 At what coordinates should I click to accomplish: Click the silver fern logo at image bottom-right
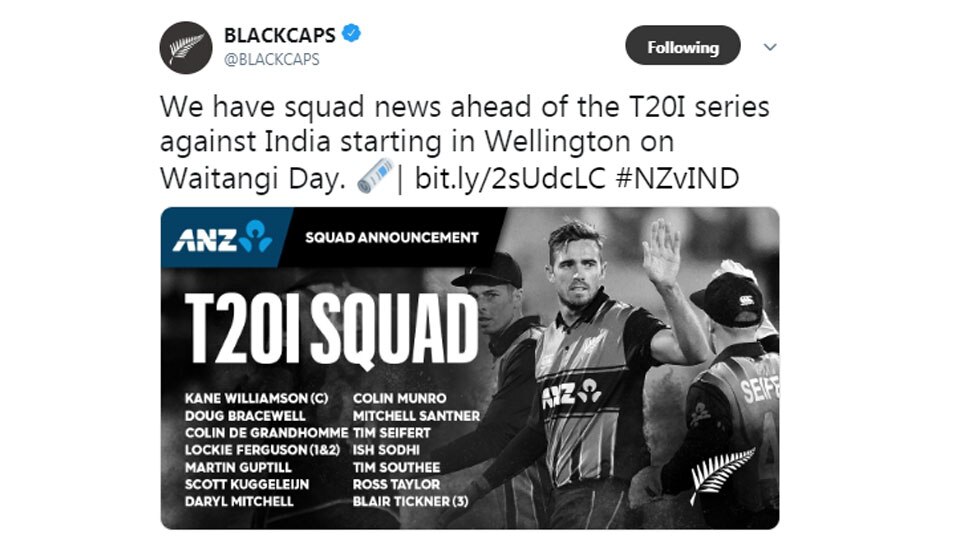click(x=721, y=473)
